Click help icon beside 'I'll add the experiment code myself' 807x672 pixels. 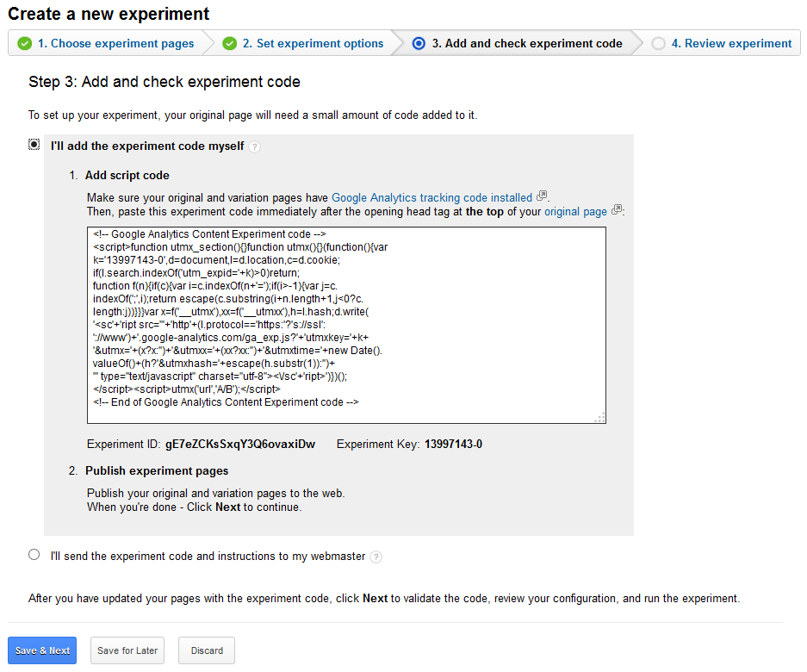tap(254, 147)
